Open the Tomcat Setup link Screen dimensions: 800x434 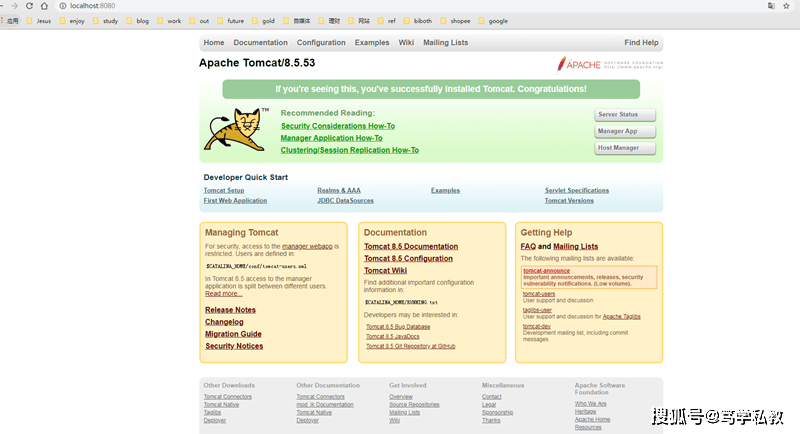pos(224,190)
